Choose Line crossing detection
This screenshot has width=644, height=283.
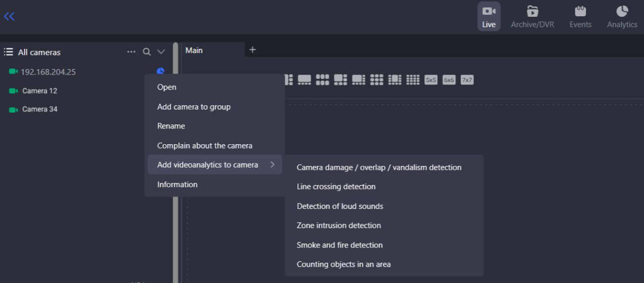[x=336, y=187]
